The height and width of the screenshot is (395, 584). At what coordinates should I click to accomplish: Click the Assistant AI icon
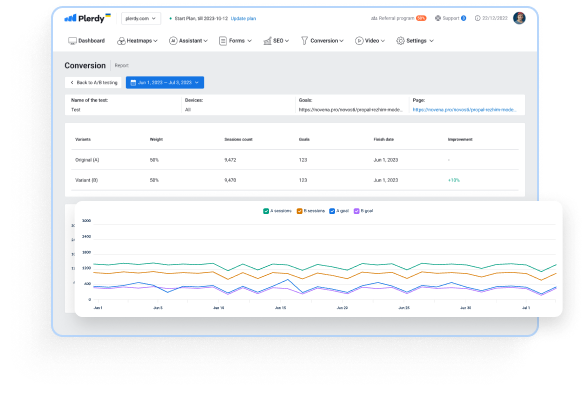(173, 41)
